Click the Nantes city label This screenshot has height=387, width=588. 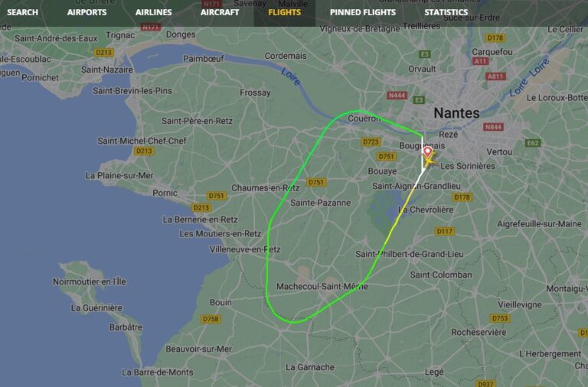click(456, 112)
